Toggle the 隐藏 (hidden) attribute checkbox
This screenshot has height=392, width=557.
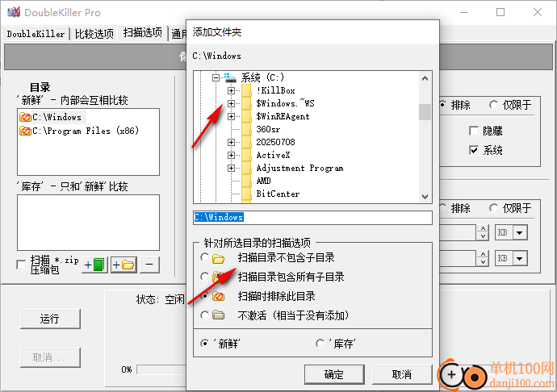(x=474, y=131)
